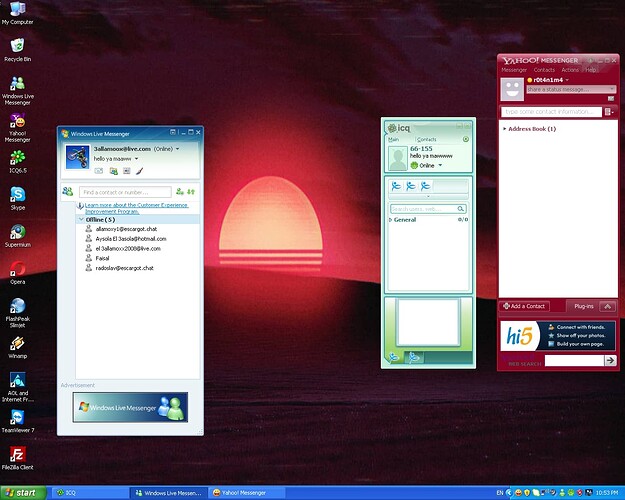Open the FileZilla Client desktop icon
Screen dimensions: 625x500
[18, 458]
